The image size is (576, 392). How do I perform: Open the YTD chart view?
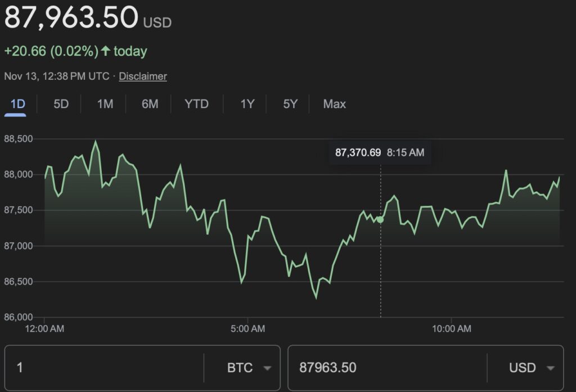196,104
